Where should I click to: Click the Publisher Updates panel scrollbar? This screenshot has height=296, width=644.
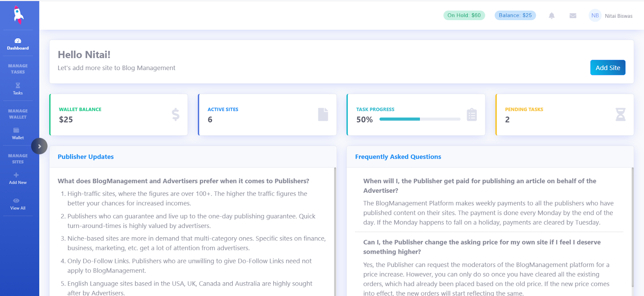click(x=335, y=232)
